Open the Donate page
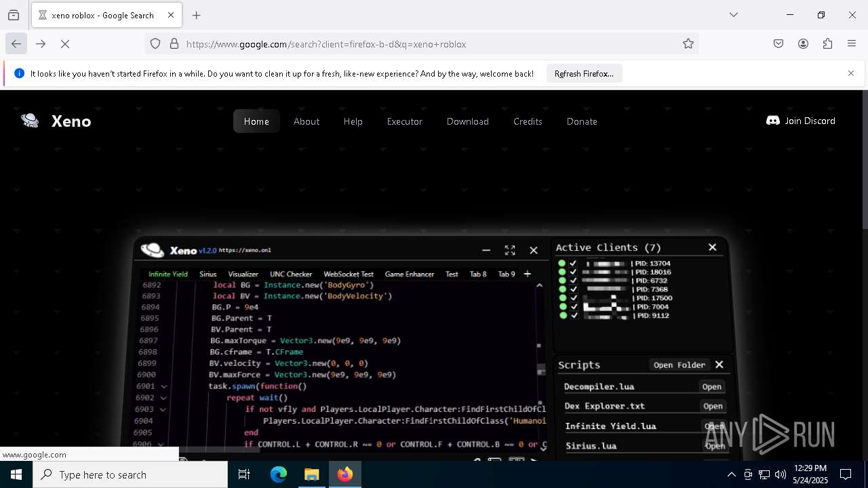This screenshot has width=868, height=488. coord(582,121)
